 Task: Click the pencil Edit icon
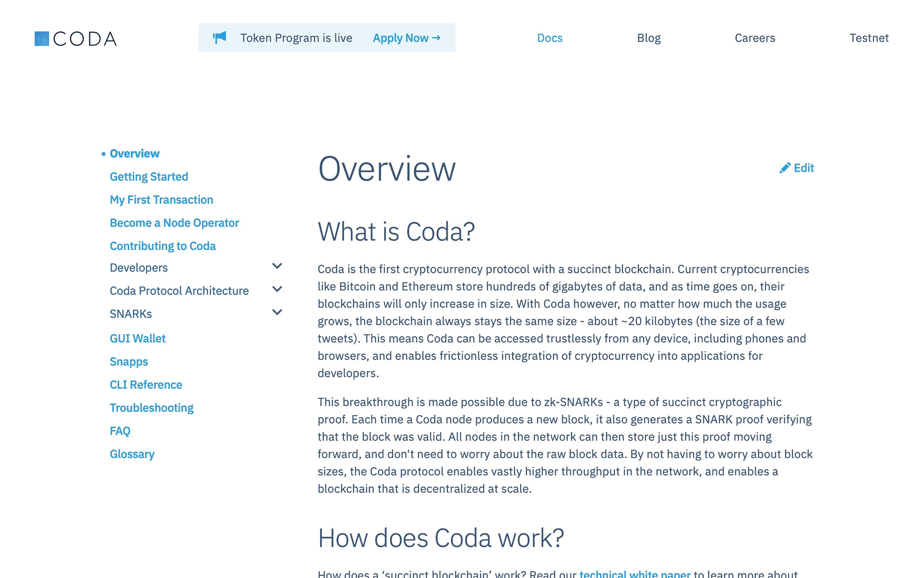tap(785, 168)
